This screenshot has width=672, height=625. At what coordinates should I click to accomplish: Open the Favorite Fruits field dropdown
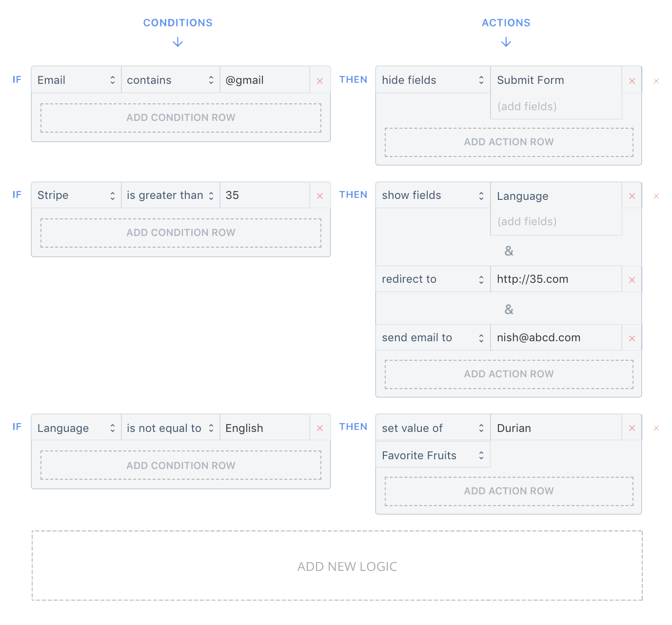[433, 455]
